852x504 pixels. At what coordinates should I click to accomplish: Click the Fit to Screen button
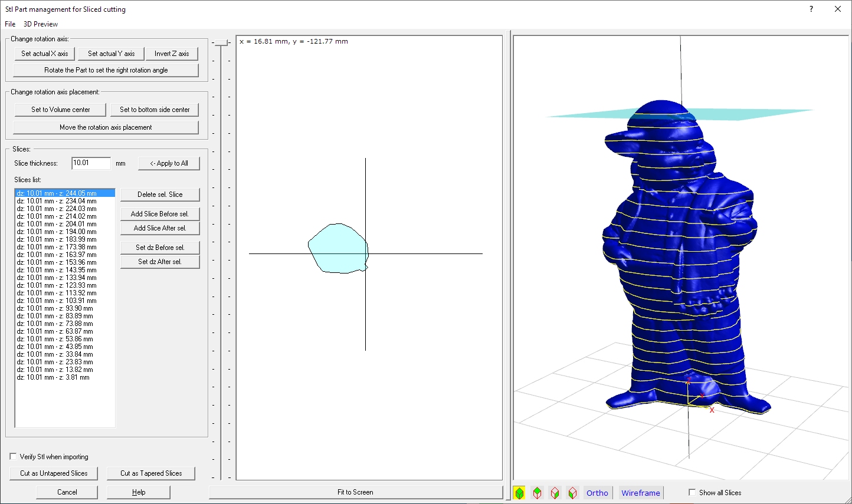[355, 492]
